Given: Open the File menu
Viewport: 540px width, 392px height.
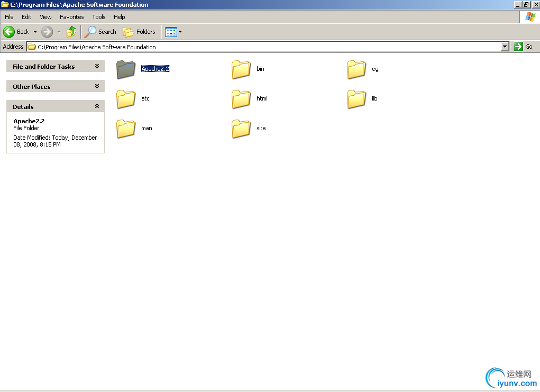Looking at the screenshot, I should [9, 17].
